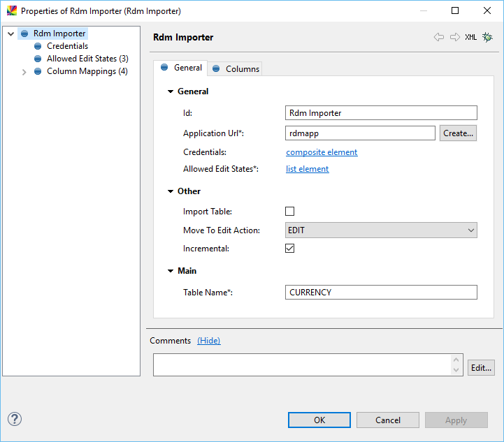Enable the Import Table checkbox
The width and height of the screenshot is (504, 442).
pyautogui.click(x=290, y=212)
